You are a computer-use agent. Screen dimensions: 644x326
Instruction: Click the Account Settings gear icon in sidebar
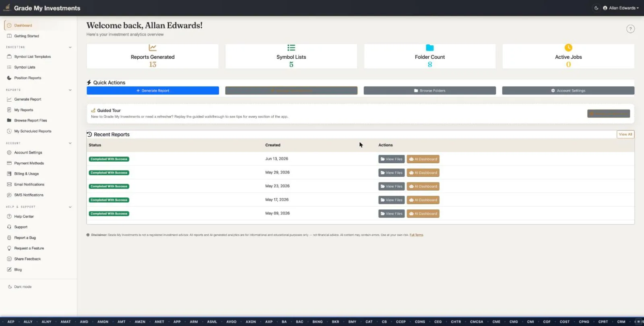tap(9, 152)
